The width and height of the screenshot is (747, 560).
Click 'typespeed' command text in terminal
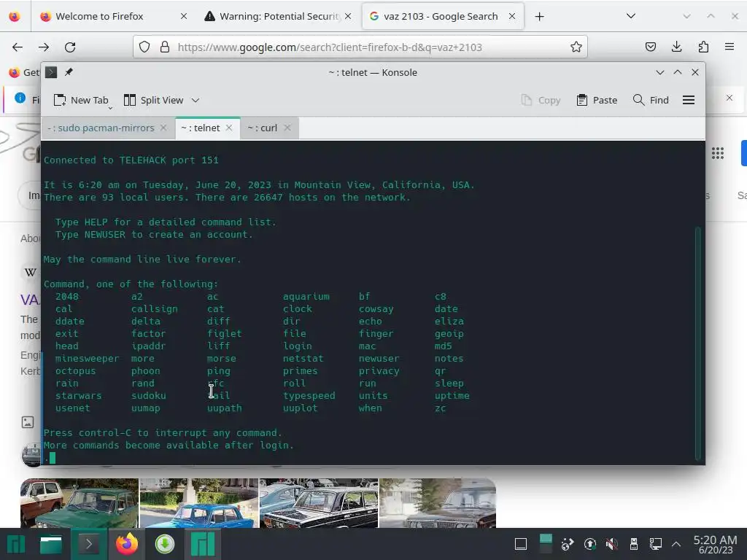309,396
